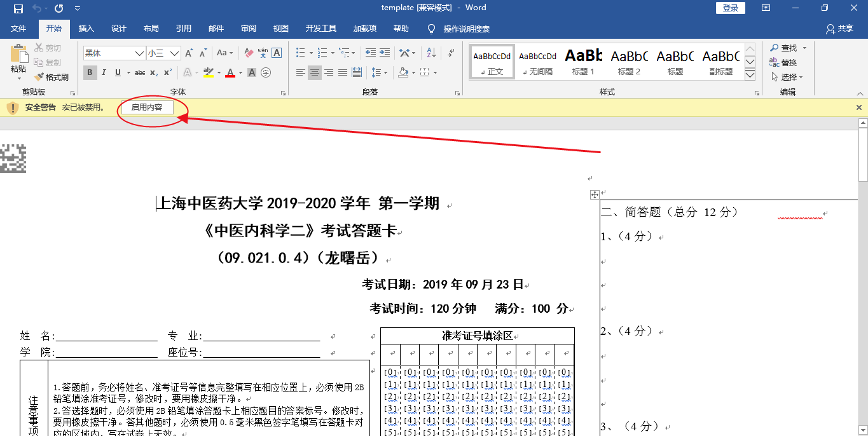Toggle center text alignment
Image resolution: width=868 pixels, height=436 pixels.
(315, 72)
